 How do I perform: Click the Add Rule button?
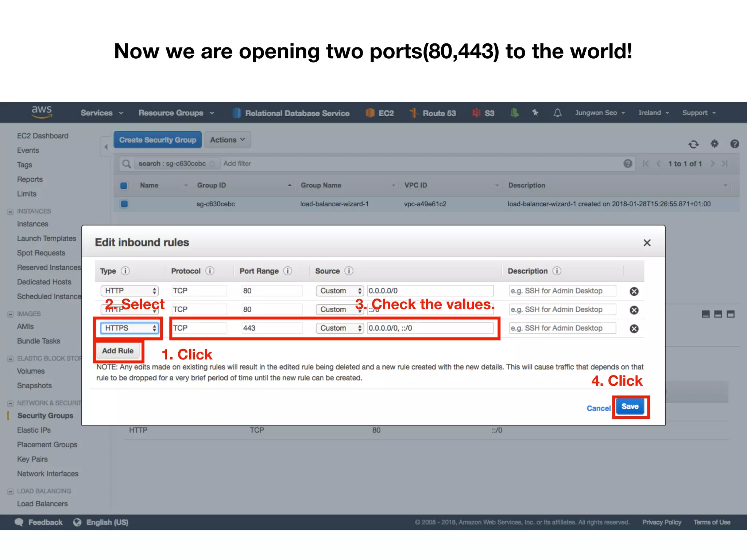[x=118, y=351]
